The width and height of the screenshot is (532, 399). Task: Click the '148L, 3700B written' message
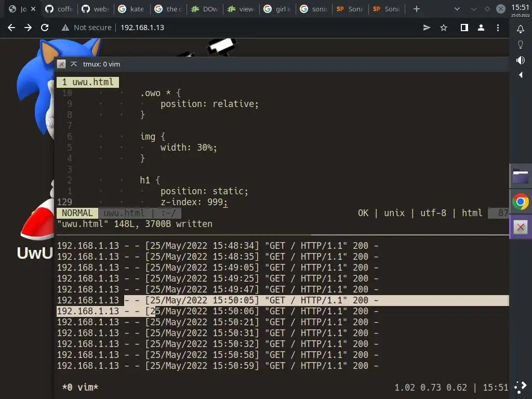(x=163, y=224)
